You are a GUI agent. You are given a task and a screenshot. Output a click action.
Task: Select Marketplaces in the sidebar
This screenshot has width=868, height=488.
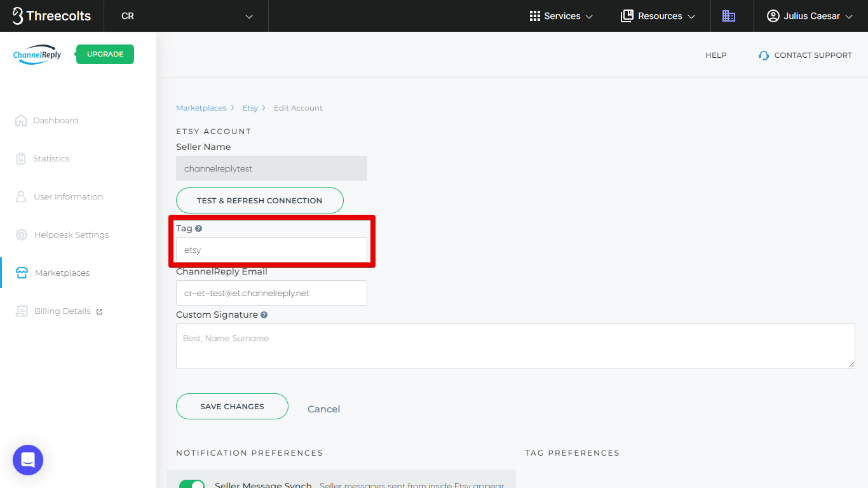[x=62, y=273]
